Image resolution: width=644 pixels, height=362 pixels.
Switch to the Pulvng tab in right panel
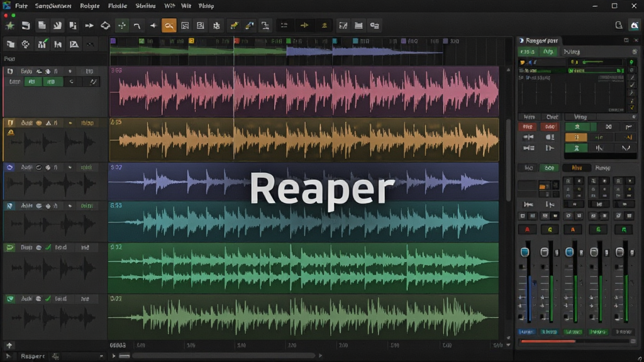[x=571, y=52]
